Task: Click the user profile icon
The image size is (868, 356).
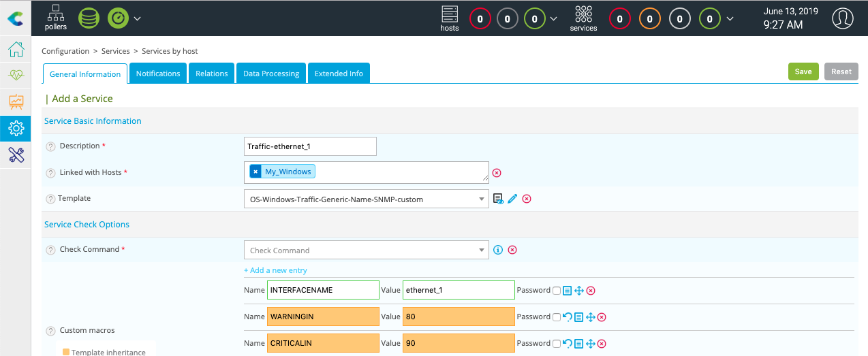Action: pyautogui.click(x=843, y=18)
